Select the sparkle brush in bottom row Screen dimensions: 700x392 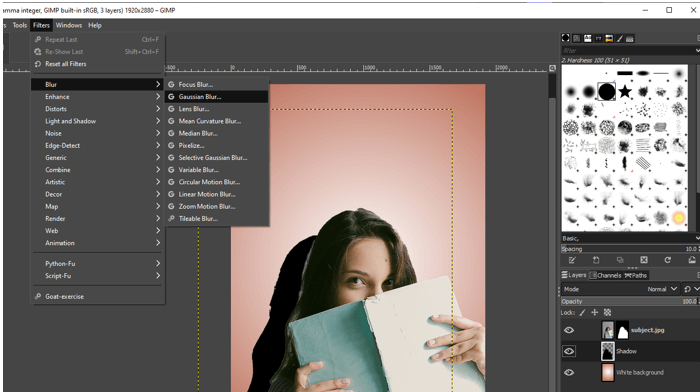[x=679, y=217]
